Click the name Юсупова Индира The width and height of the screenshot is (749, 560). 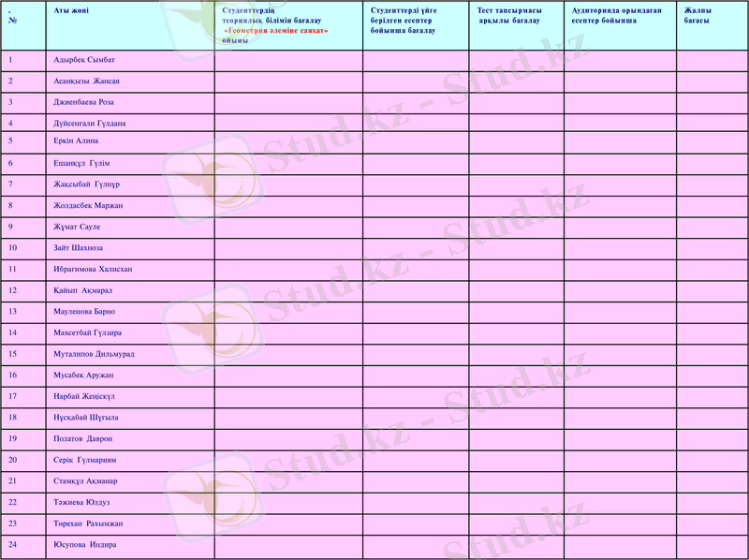(x=84, y=544)
